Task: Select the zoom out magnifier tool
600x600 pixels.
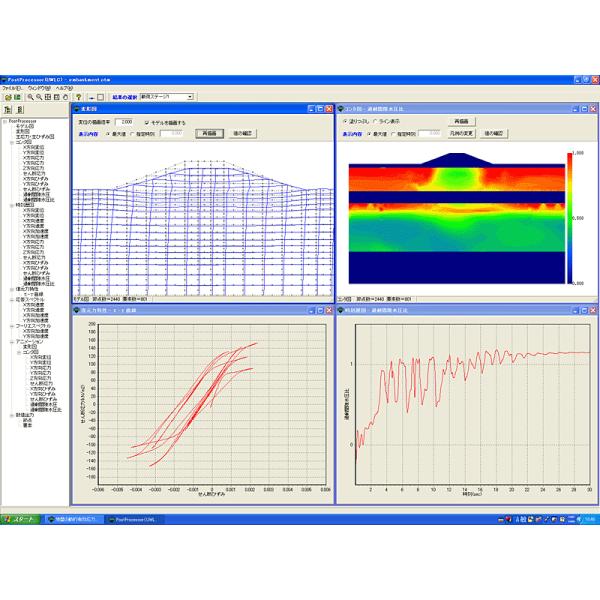Action: pos(39,97)
